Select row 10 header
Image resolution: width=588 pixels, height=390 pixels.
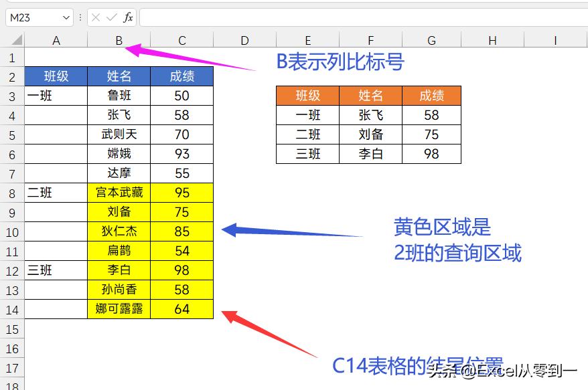11,231
